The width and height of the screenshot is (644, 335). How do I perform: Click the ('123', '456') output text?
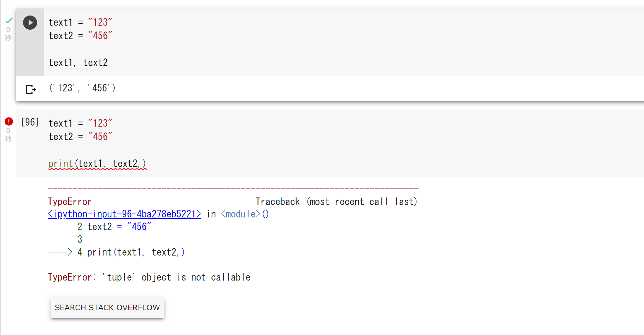(x=82, y=88)
